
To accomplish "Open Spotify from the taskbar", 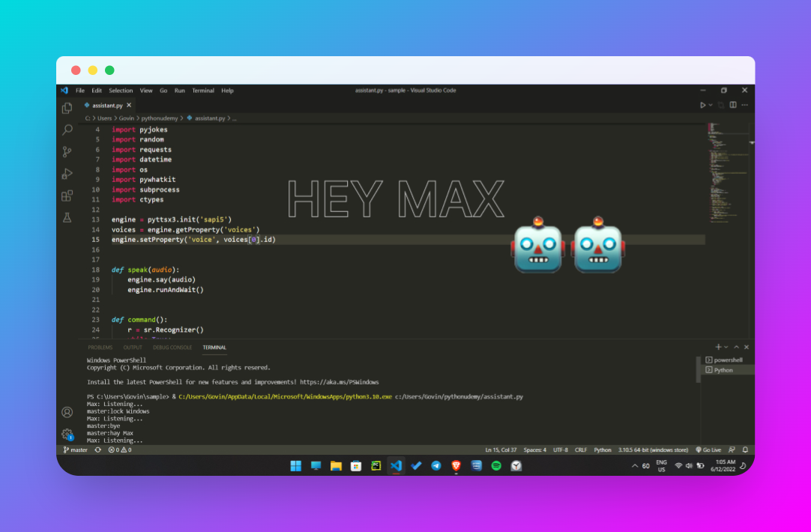I will coord(496,466).
